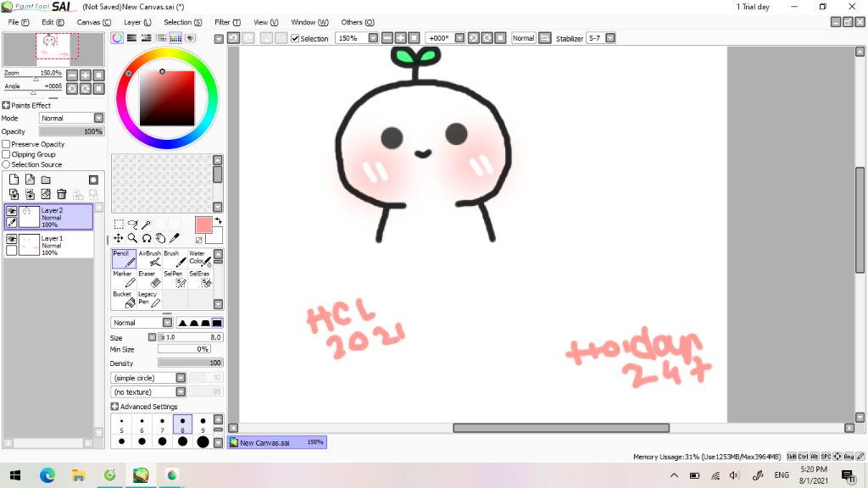Open the Others menu
Image resolution: width=868 pixels, height=488 pixels.
(358, 22)
